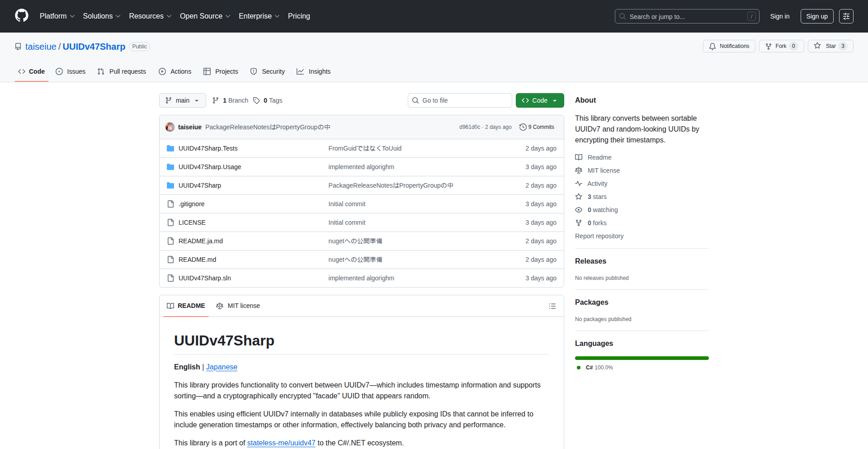868x449 pixels.
Task: Select the Code tab
Action: tap(31, 71)
